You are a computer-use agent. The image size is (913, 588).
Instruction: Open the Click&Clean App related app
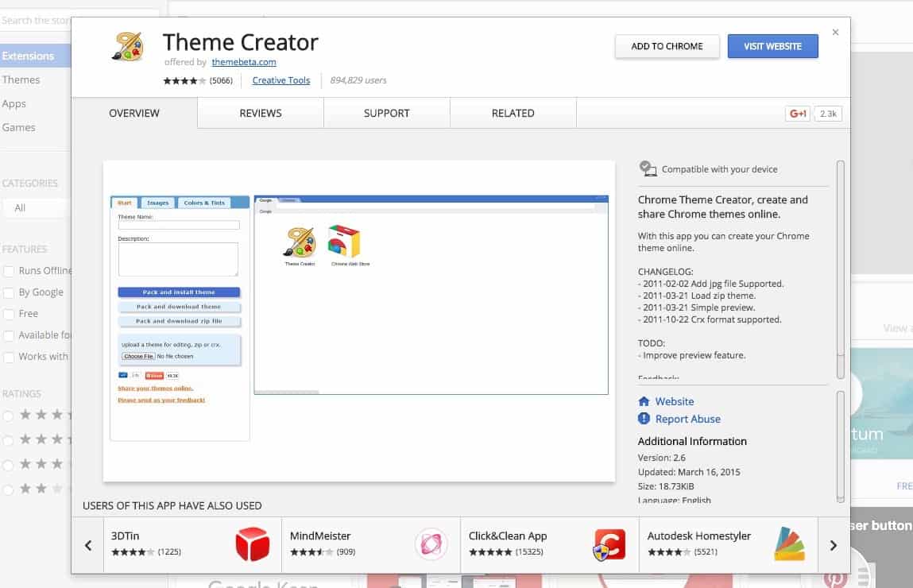(550, 545)
